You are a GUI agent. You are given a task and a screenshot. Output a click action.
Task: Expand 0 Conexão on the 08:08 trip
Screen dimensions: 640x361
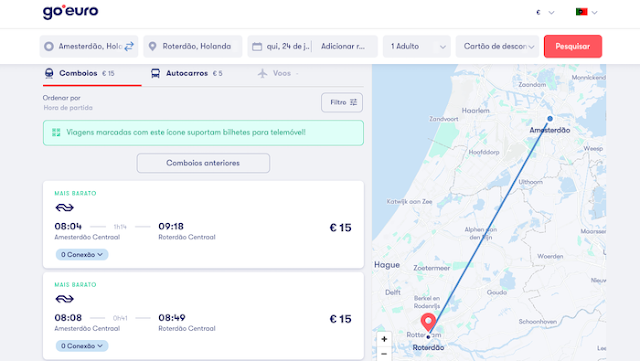click(82, 346)
